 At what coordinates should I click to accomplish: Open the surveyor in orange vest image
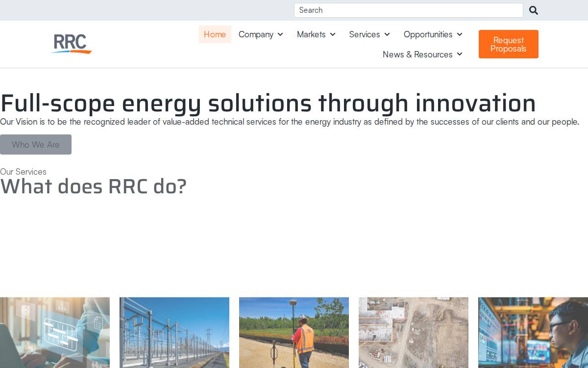294,333
